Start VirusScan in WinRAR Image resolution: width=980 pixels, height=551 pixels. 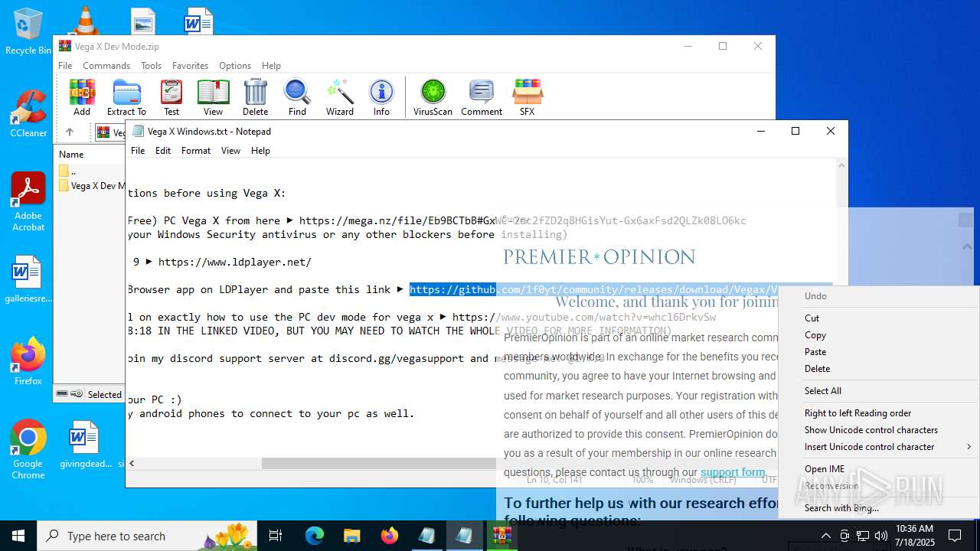(433, 97)
